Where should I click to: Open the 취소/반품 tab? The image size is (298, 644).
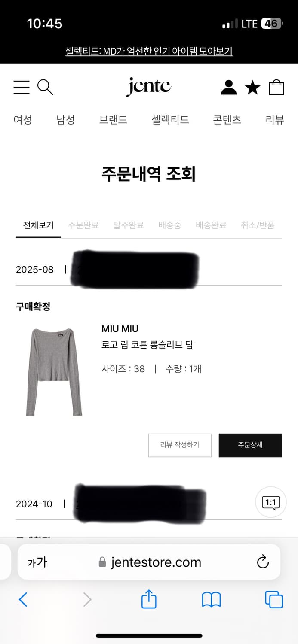pos(258,225)
